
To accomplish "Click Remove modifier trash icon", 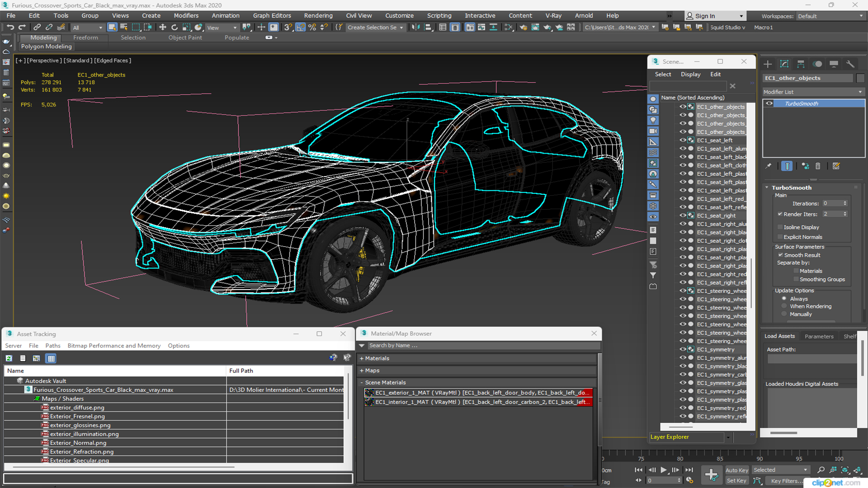I will coord(818,166).
